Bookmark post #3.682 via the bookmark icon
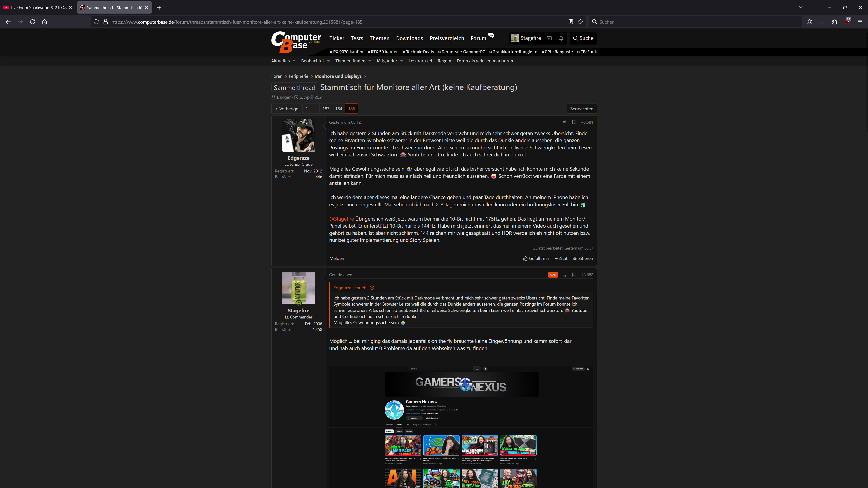The image size is (868, 488). [574, 275]
